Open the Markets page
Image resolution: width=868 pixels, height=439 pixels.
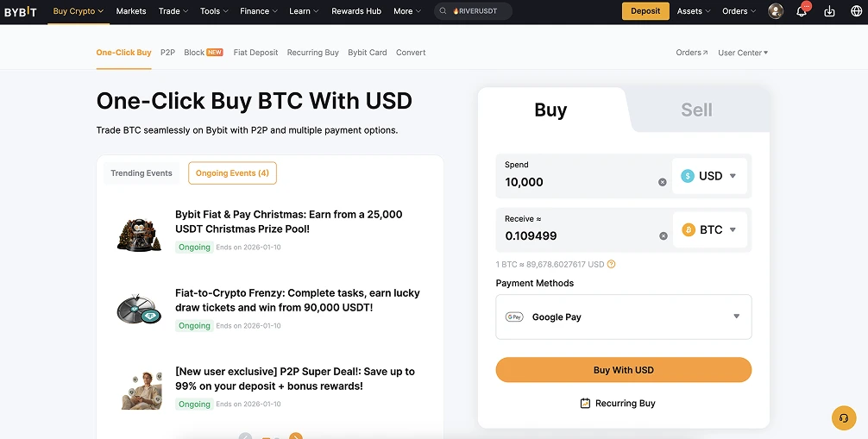(131, 11)
